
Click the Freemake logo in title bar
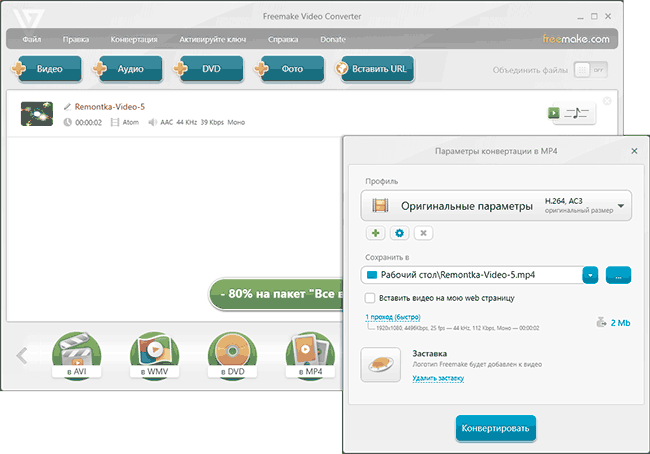pos(28,21)
